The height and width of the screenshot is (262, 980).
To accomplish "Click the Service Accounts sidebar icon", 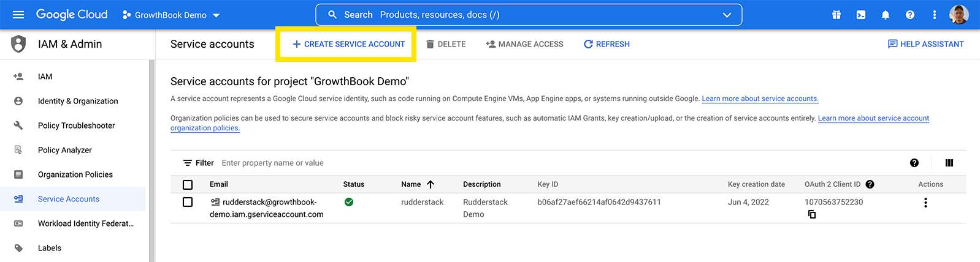I will tap(18, 199).
